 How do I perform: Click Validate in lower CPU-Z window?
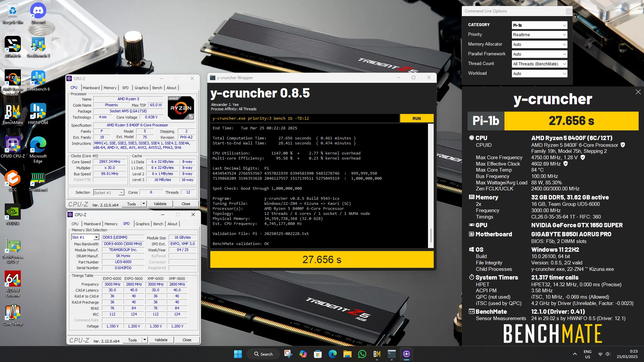161,340
